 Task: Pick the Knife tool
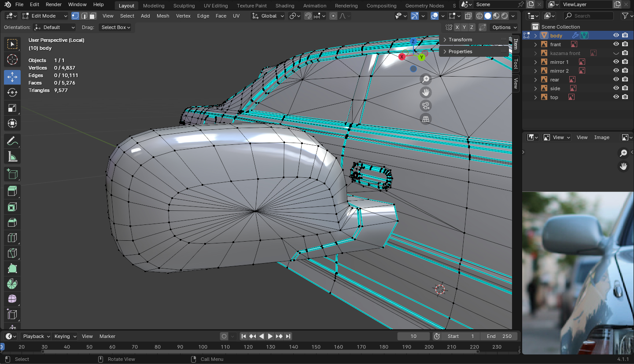pos(12,253)
